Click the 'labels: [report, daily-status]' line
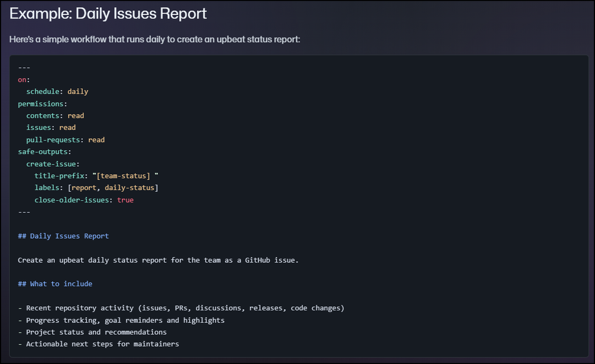The image size is (595, 364). (96, 188)
